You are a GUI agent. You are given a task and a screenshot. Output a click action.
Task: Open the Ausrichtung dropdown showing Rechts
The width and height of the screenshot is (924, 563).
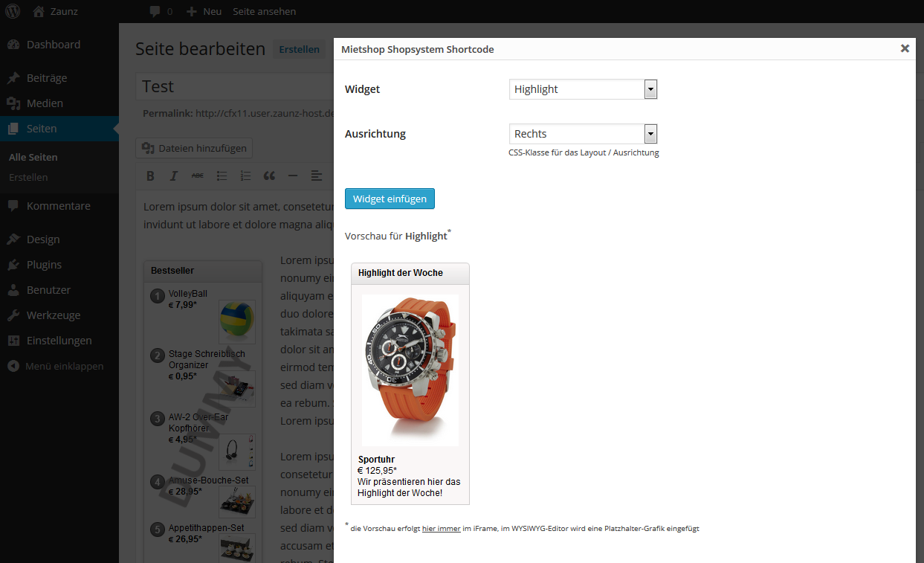pyautogui.click(x=584, y=134)
